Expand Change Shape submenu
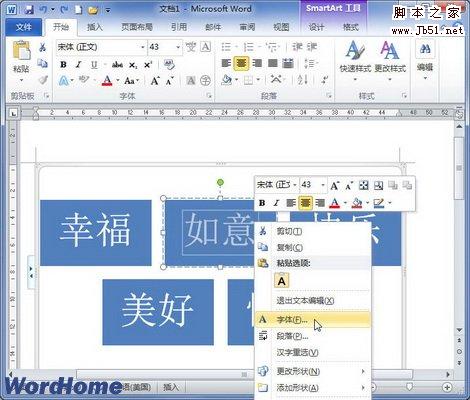 313,371
